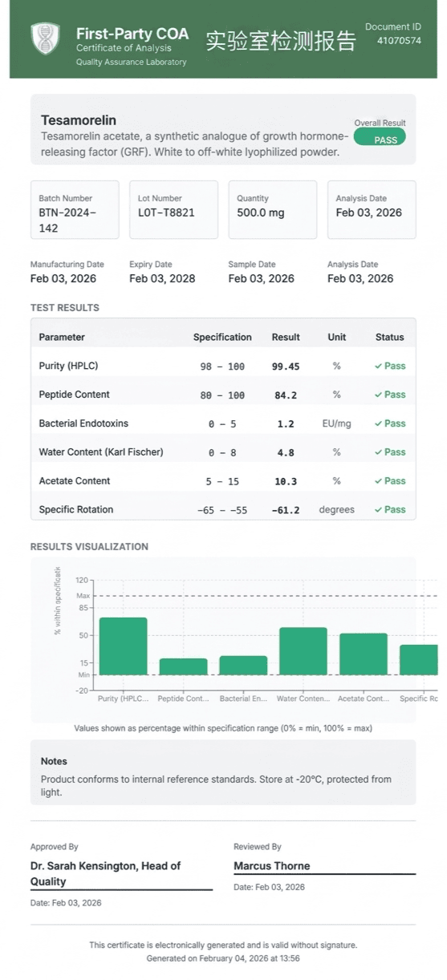
Task: Click the Acetate Content Pass checkmark
Action: [x=377, y=481]
